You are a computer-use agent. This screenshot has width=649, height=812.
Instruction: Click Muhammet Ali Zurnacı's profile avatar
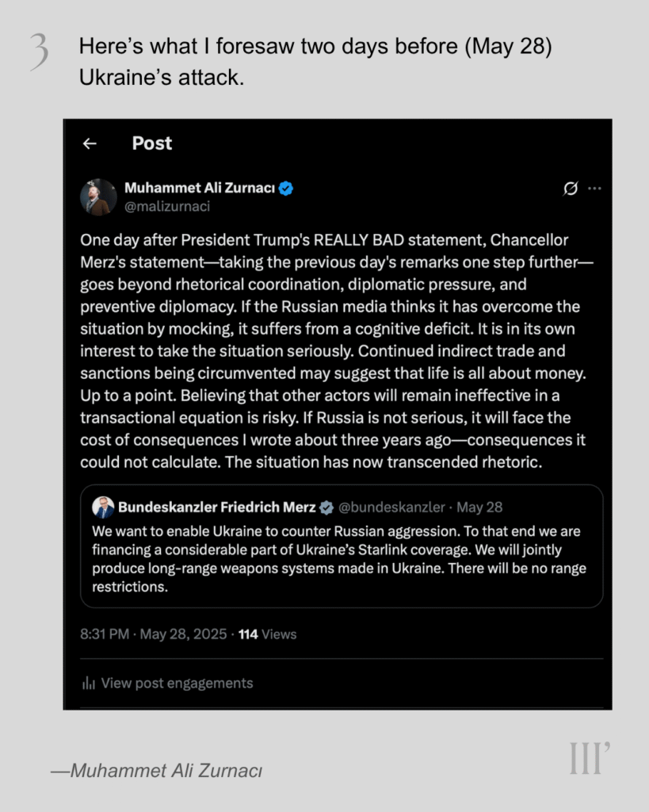[98, 197]
